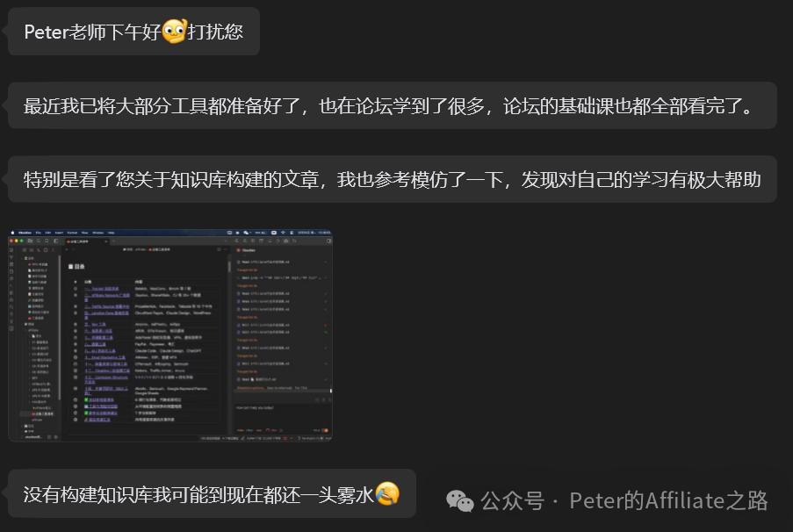Select the message starting with "特别是看了您关于知识库"
This screenshot has width=793, height=532.
(x=392, y=179)
